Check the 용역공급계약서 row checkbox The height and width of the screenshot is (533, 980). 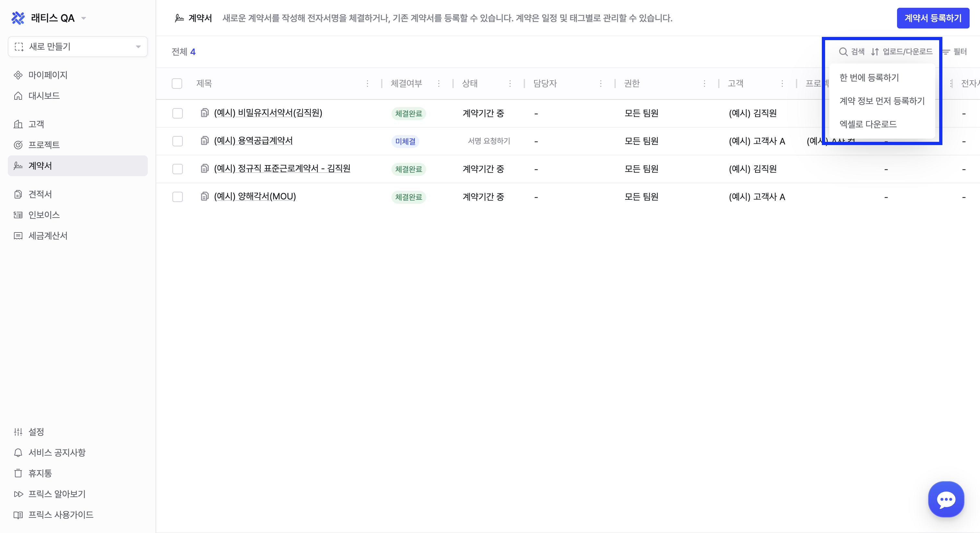coord(177,141)
